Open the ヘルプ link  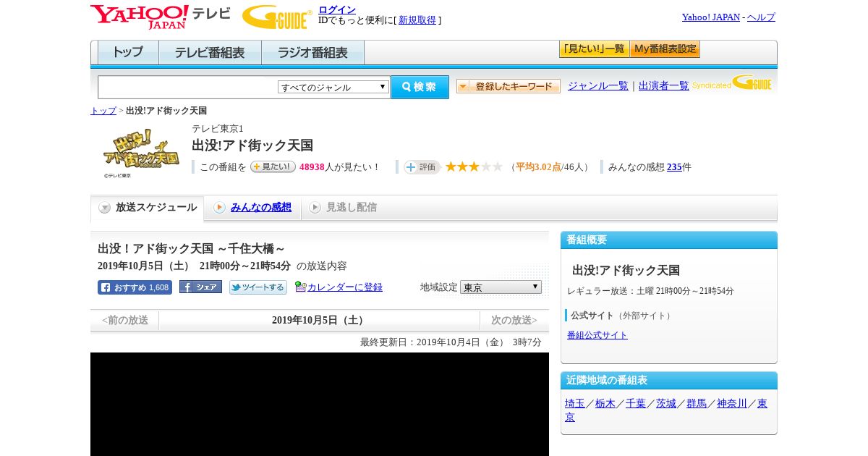[x=761, y=17]
